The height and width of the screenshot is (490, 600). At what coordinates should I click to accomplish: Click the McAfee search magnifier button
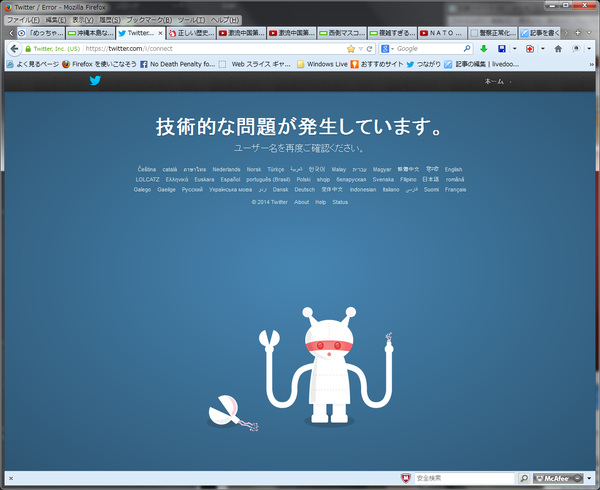524,478
